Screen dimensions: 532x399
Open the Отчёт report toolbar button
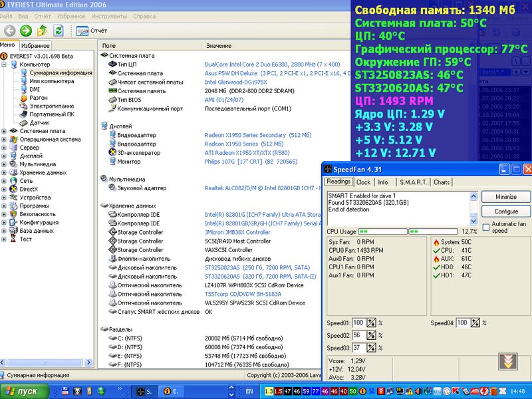[92, 31]
